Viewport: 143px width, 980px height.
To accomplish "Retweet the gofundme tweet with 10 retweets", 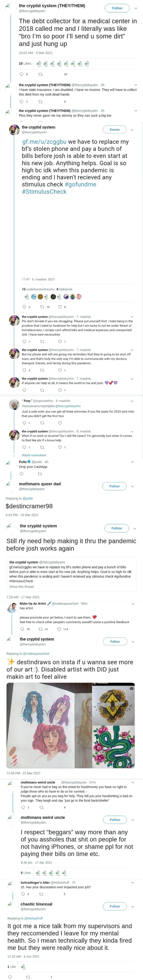I will pyautogui.click(x=42, y=307).
